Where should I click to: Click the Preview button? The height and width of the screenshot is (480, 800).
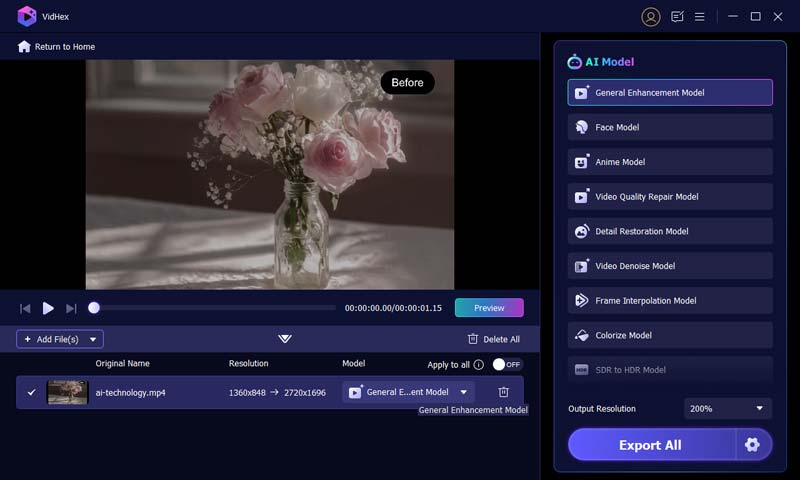[489, 308]
